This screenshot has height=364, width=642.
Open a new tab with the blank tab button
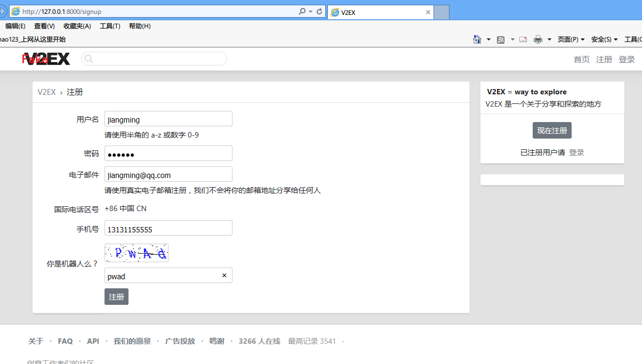click(442, 12)
